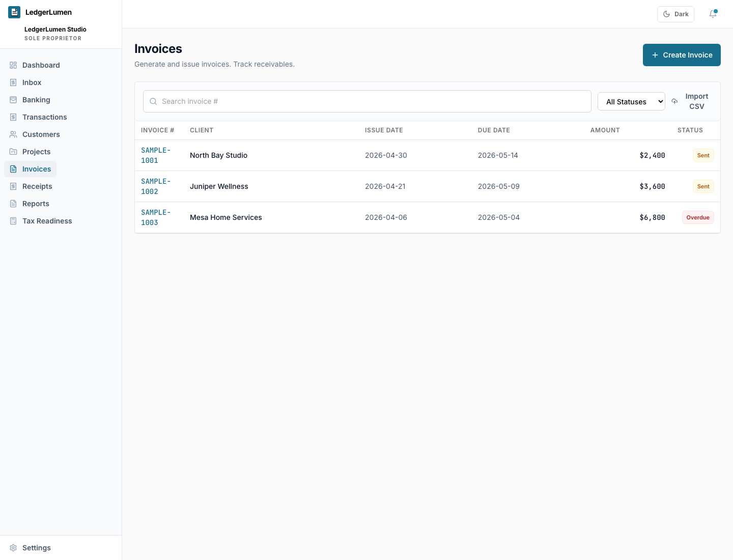Click due date 2026-05-14
Screen dimensions: 733x560
(498, 155)
